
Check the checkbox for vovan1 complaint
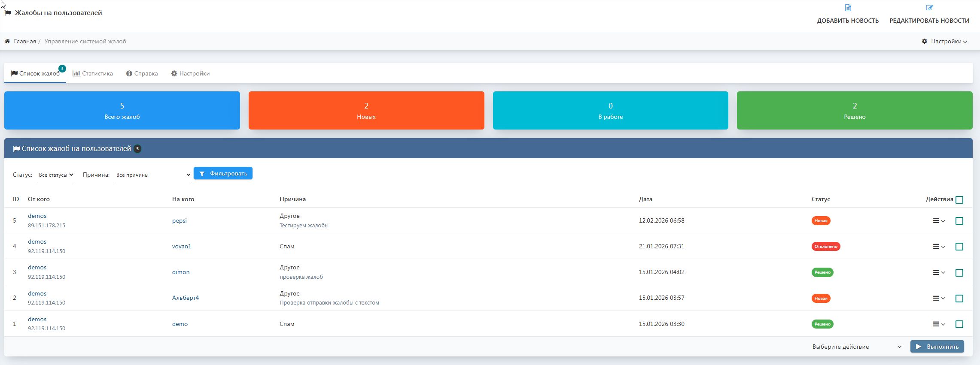[959, 247]
